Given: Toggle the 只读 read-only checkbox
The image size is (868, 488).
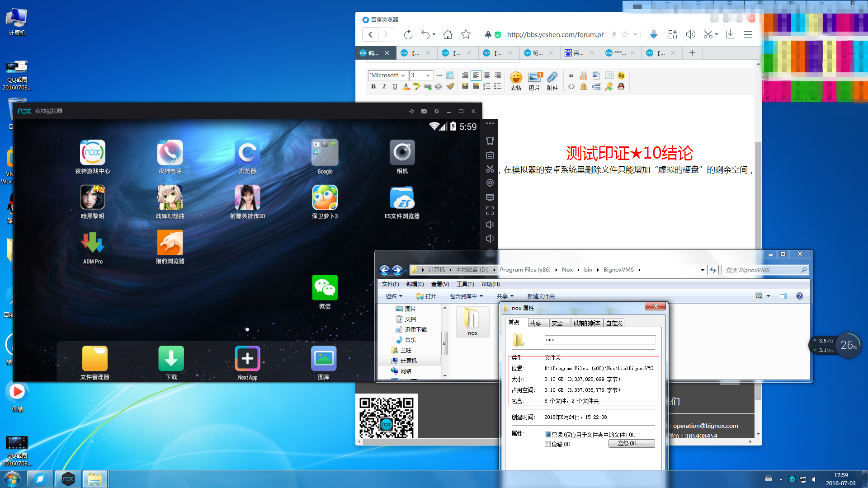Looking at the screenshot, I should (547, 434).
